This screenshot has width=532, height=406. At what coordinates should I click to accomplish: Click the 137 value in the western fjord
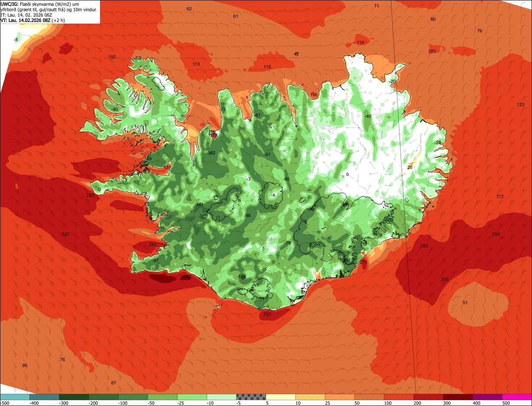[167, 167]
